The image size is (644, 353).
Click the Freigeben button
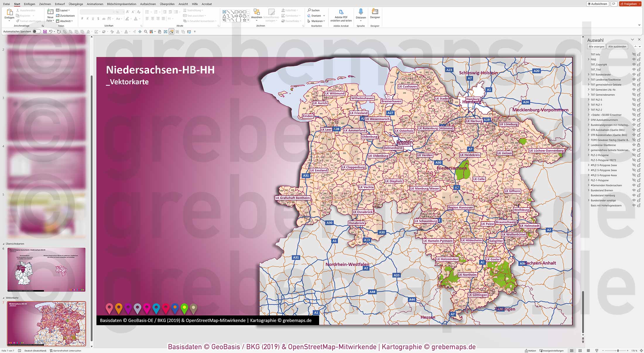(630, 4)
